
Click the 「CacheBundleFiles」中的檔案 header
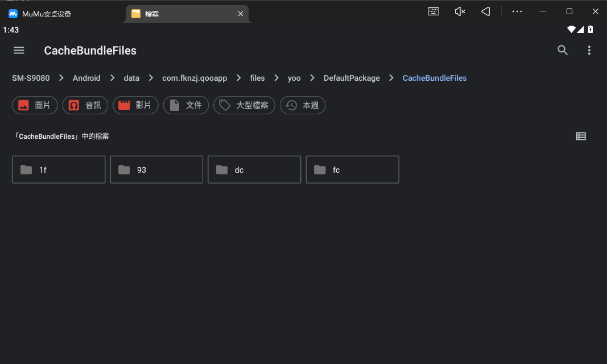[x=61, y=136]
